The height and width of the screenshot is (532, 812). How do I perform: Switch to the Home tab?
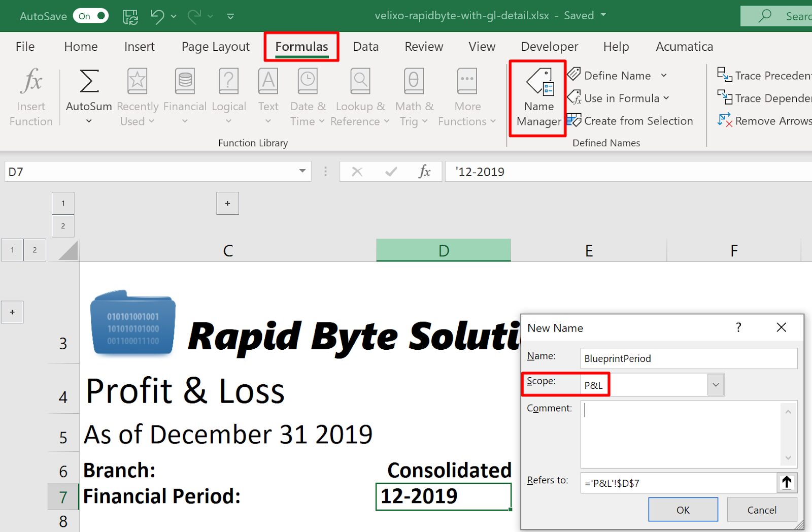pos(81,47)
